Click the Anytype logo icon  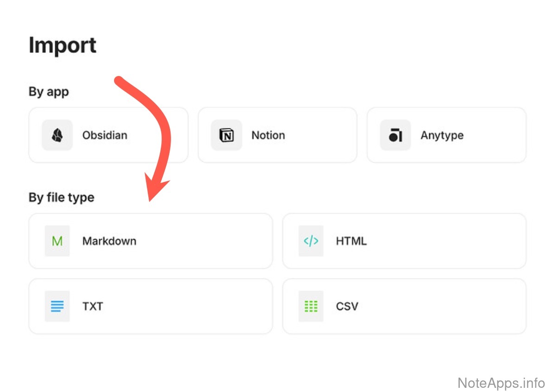click(395, 135)
